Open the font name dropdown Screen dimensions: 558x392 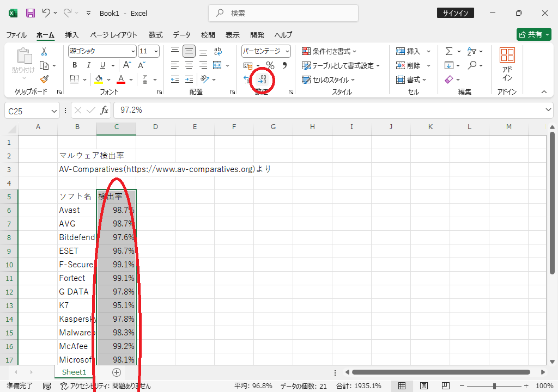[133, 51]
